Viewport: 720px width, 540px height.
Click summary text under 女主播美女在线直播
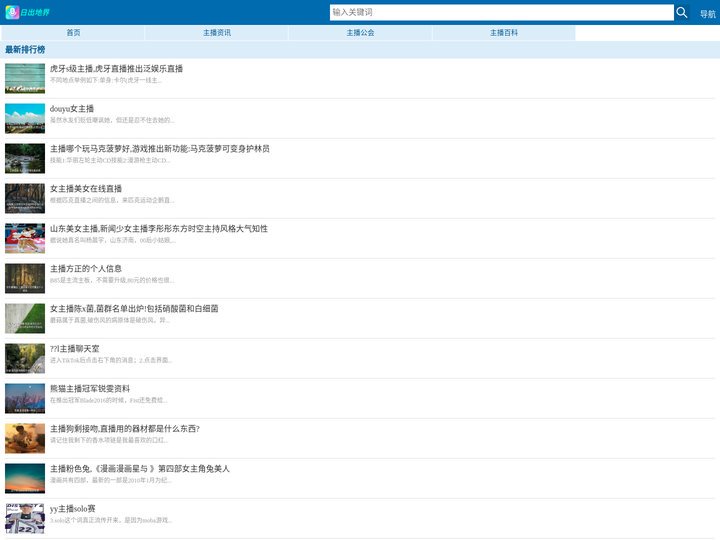[x=112, y=200]
